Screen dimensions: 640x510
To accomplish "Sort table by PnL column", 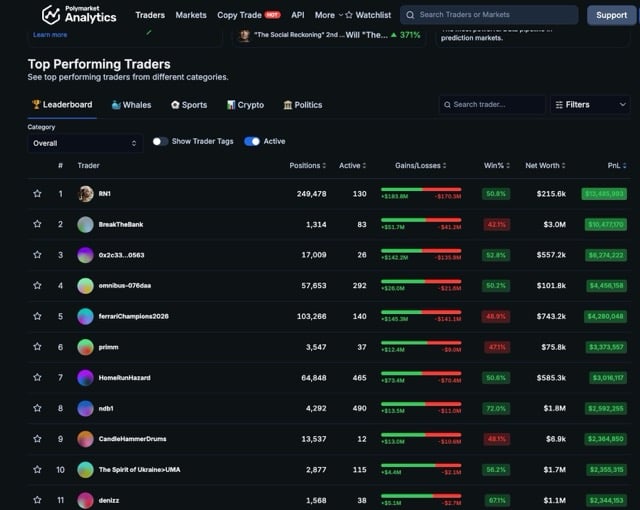I will point(617,166).
